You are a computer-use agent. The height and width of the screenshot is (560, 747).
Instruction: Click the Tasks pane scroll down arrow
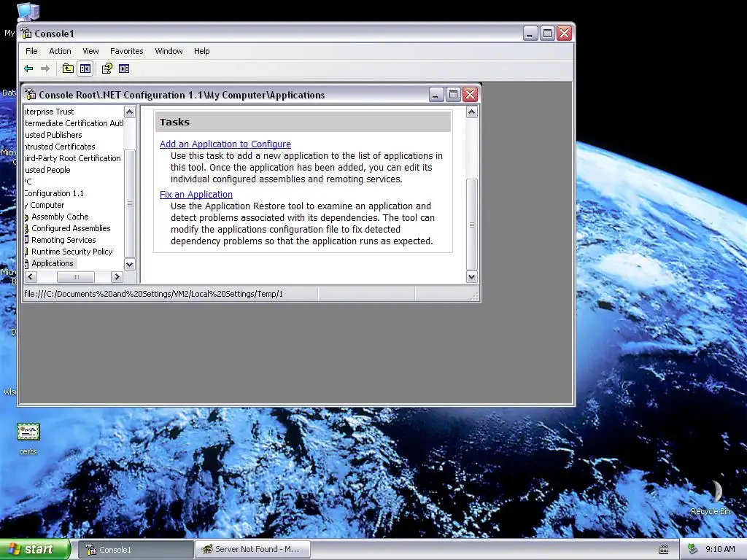tap(472, 276)
